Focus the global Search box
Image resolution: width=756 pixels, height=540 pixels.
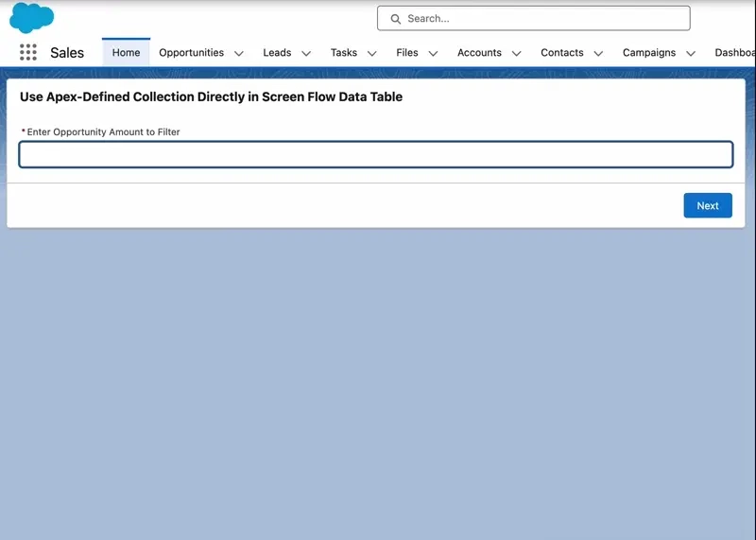533,18
